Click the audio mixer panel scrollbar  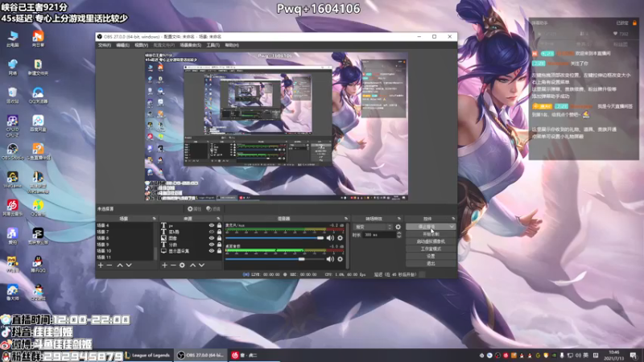348,245
